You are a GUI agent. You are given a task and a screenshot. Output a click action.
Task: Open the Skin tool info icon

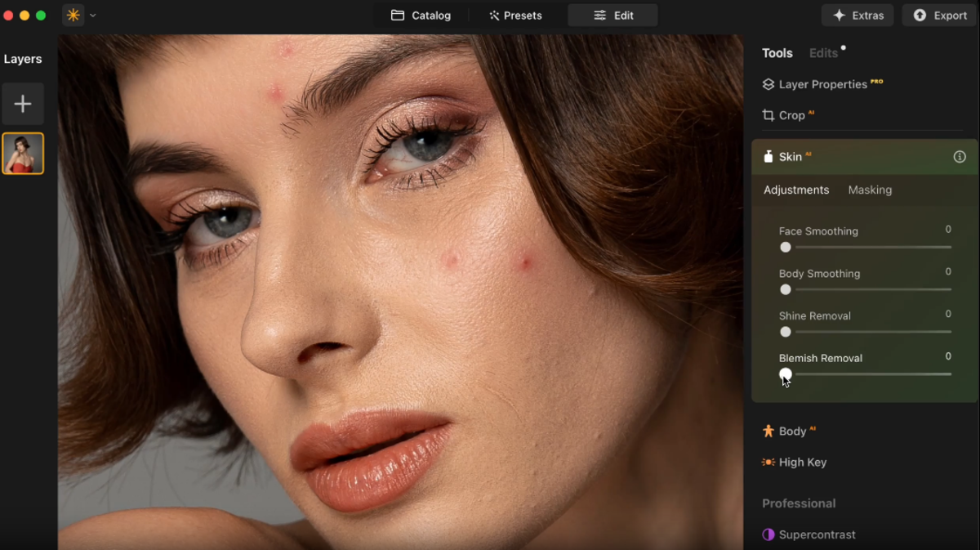tap(960, 157)
